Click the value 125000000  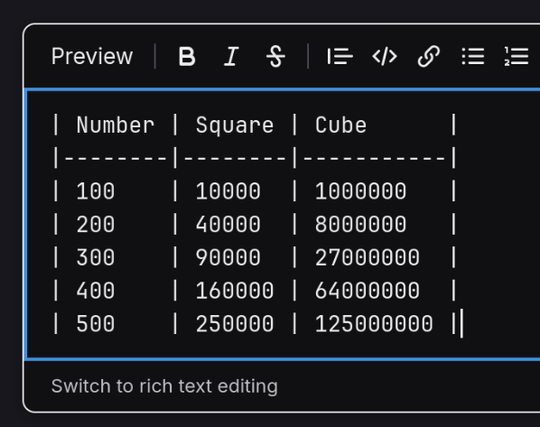click(x=374, y=324)
